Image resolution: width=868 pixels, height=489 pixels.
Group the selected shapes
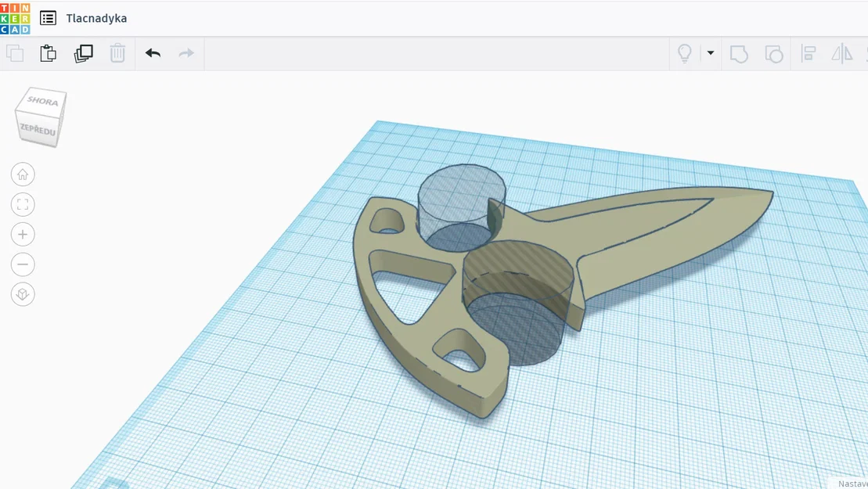738,53
